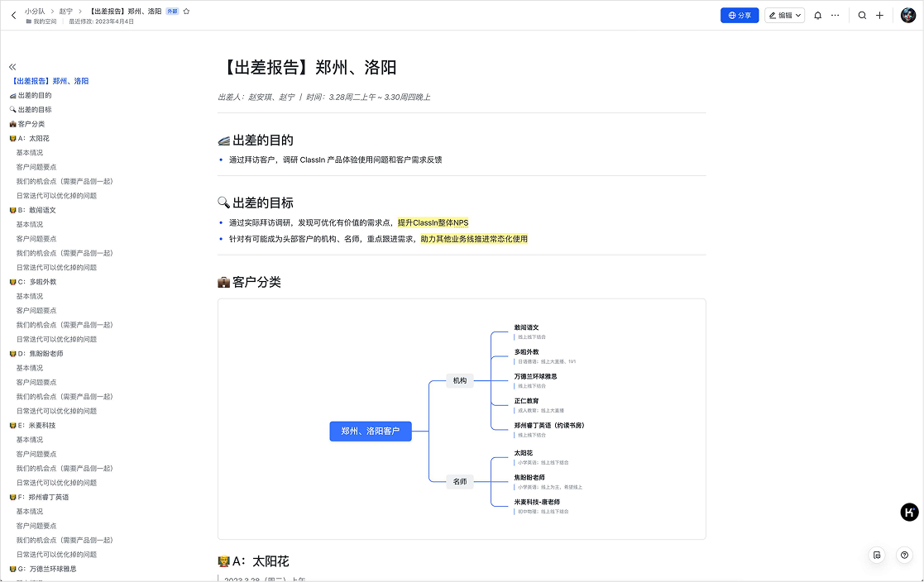Click the A: 太阳花 heading in document
Screen dimensions: 924x582
pos(253,561)
